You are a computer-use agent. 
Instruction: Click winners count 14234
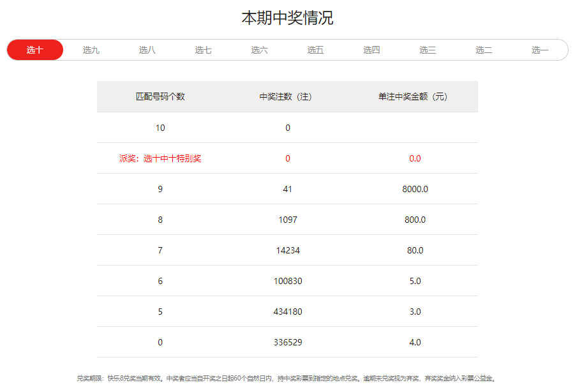pyautogui.click(x=288, y=250)
